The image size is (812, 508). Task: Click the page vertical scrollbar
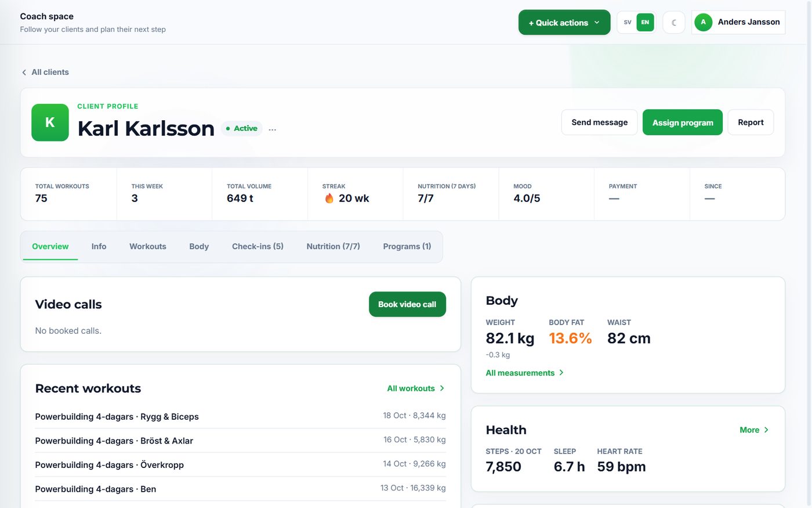(808, 254)
